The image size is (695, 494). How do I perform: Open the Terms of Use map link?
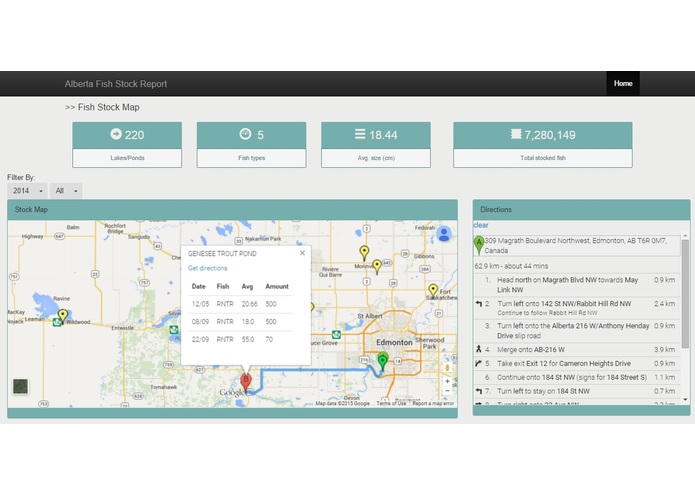pos(391,403)
